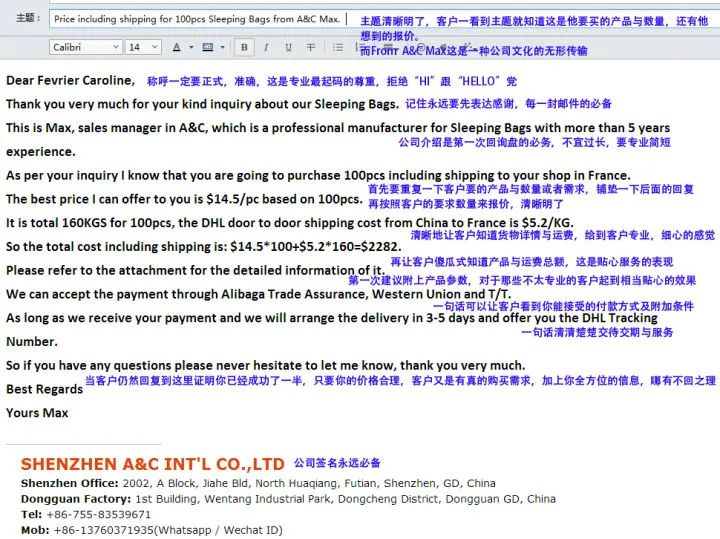
Task: Click the total cost calculation line
Action: coord(203,247)
